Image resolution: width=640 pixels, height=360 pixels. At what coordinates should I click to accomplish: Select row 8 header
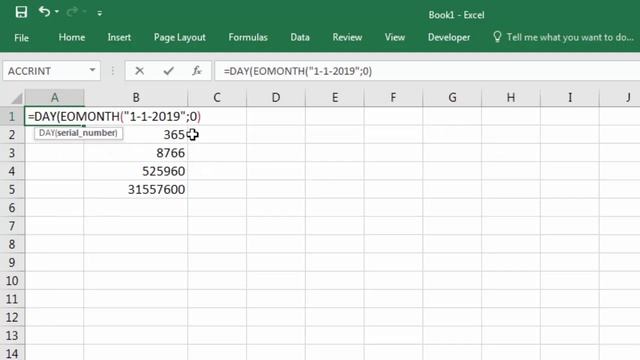click(x=12, y=244)
